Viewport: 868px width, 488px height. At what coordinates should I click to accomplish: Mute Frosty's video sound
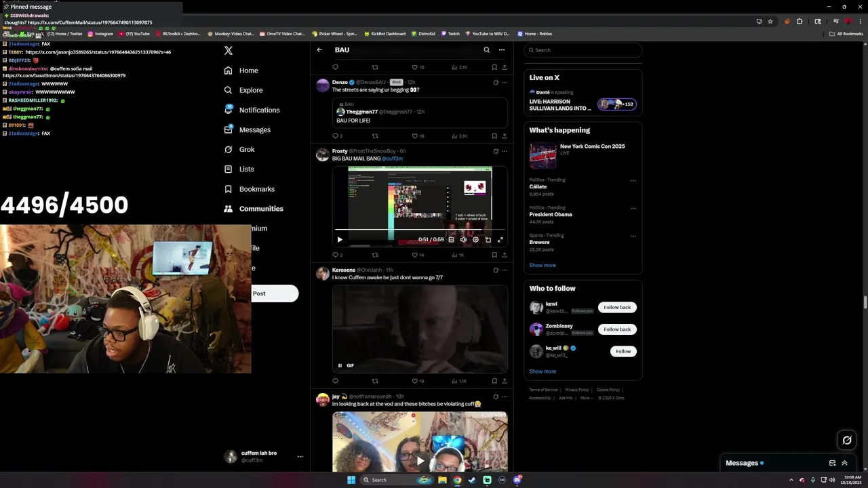[463, 240]
